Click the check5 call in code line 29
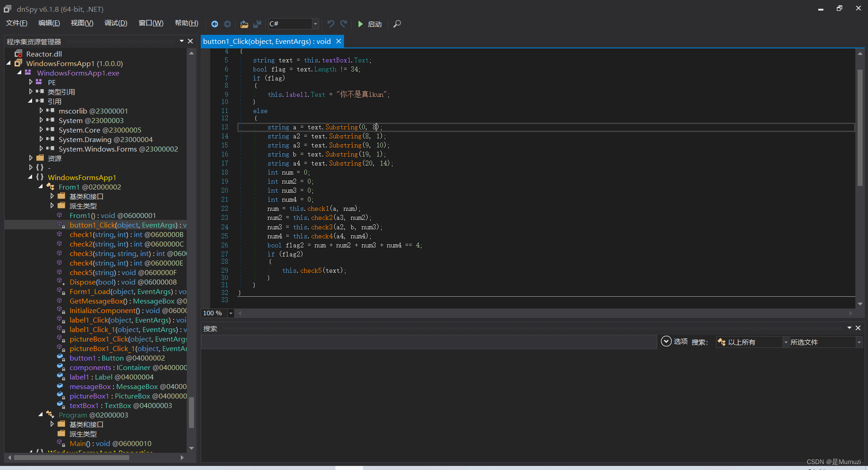This screenshot has width=868, height=470. coord(311,271)
